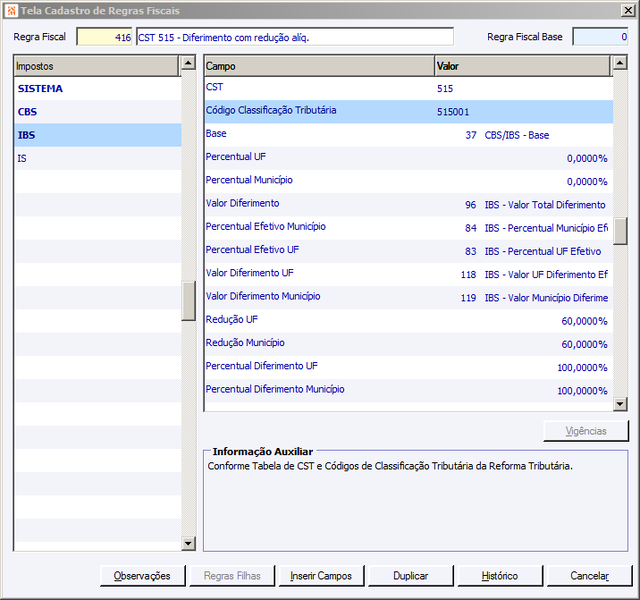Click the Vigências button
Image resolution: width=640 pixels, height=600 pixels.
586,431
